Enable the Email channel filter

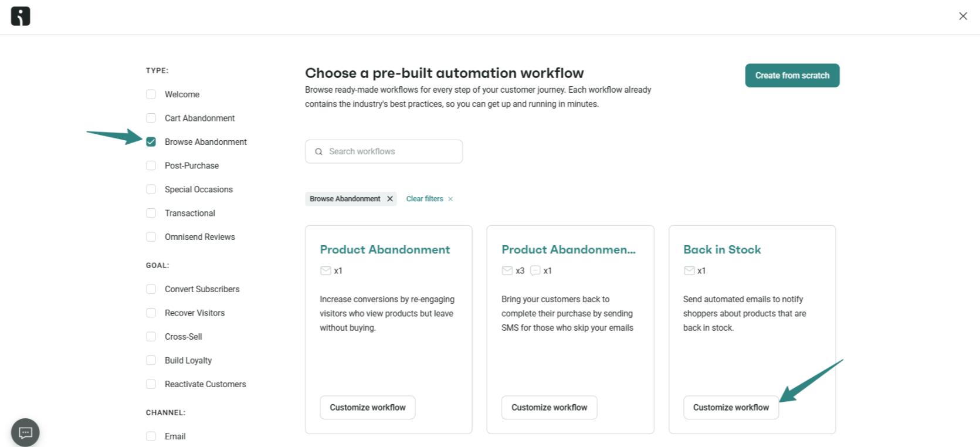click(151, 436)
